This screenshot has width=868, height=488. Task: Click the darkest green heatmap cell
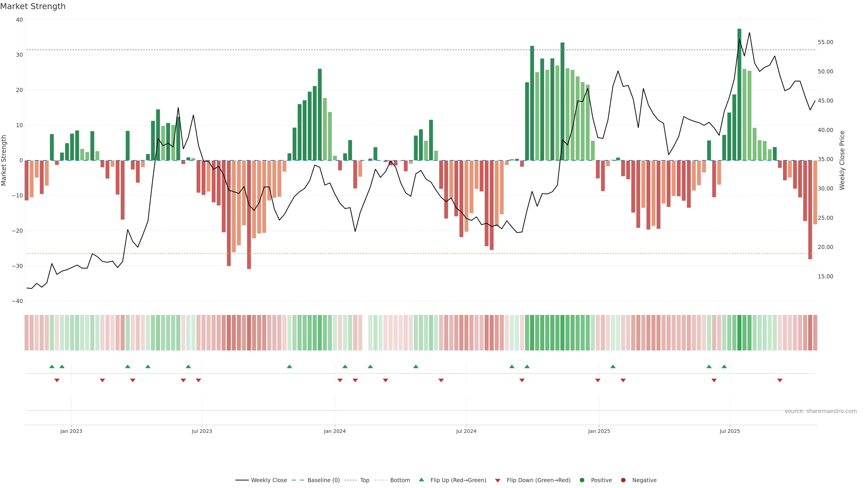point(739,332)
